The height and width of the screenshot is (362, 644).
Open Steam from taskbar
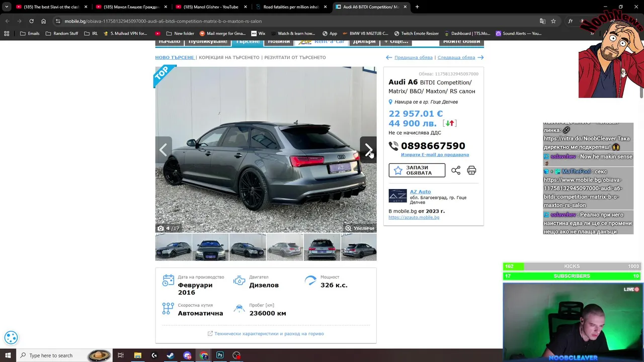[x=171, y=355]
